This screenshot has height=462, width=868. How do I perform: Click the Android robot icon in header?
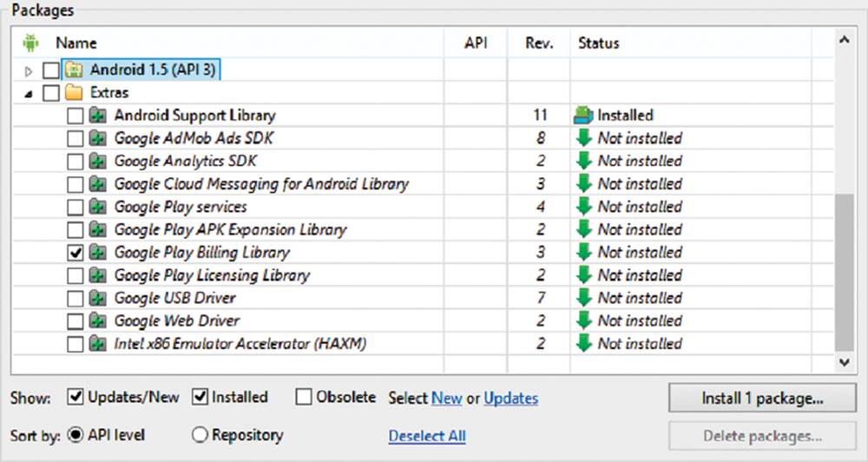point(30,42)
